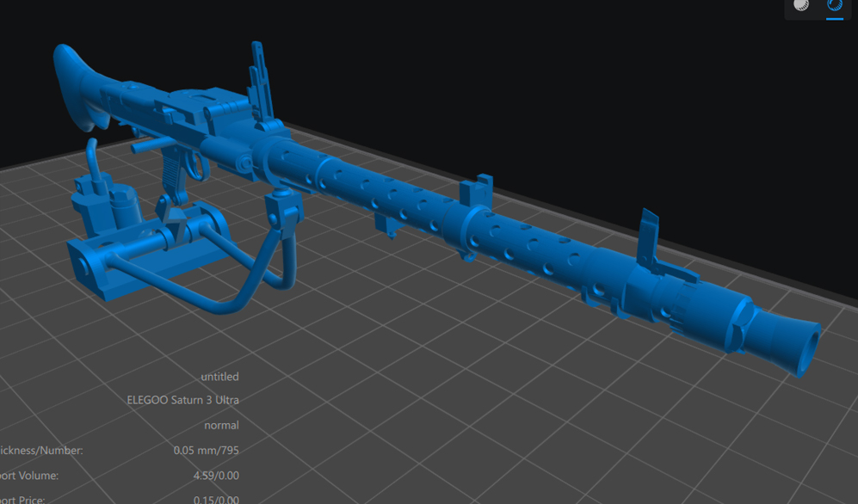Click the blue underline indicator below sphere icon

[x=833, y=16]
